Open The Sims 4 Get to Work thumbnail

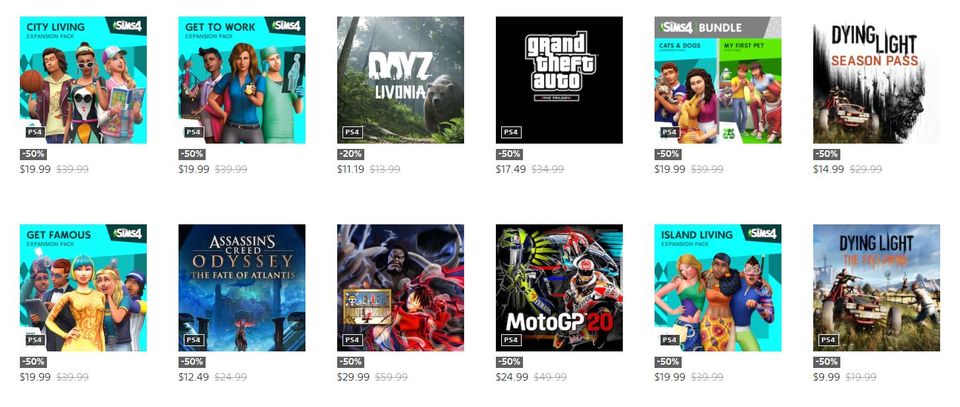[242, 80]
